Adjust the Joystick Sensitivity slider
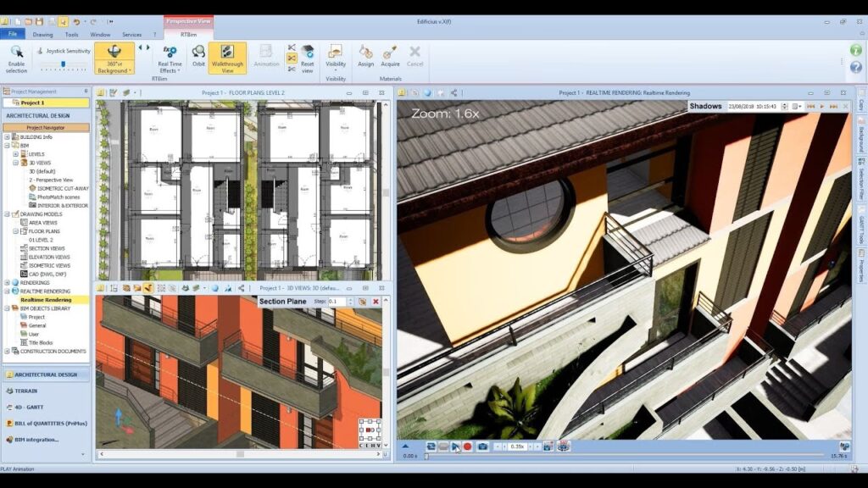 tap(64, 62)
